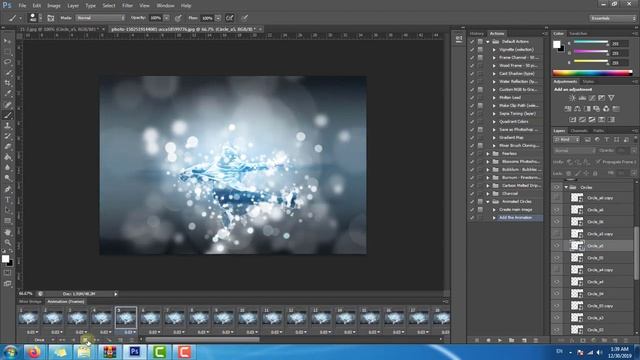Switch to the Swatches tab
This screenshot has width=640, height=360.
pos(578,33)
